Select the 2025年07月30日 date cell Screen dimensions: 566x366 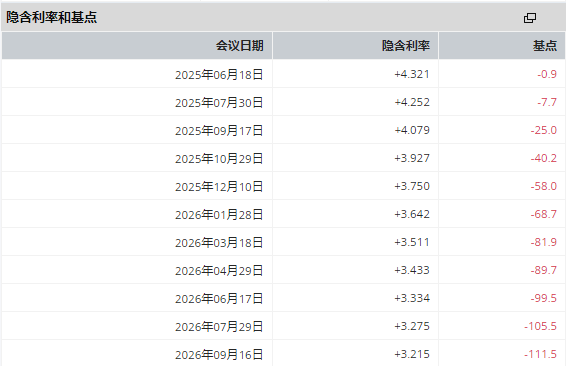click(x=137, y=102)
